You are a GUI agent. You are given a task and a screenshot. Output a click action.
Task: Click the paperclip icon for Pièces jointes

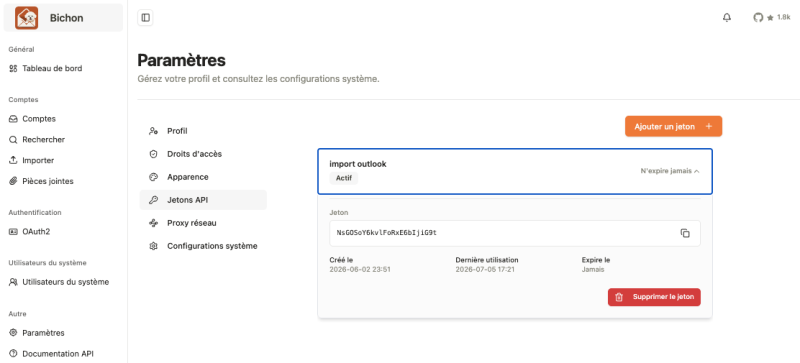13,181
